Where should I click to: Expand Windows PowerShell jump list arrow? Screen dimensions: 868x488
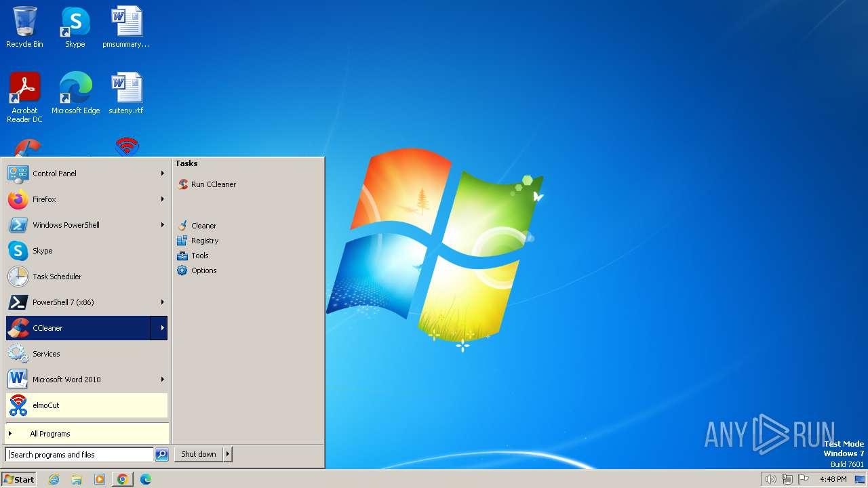click(163, 225)
